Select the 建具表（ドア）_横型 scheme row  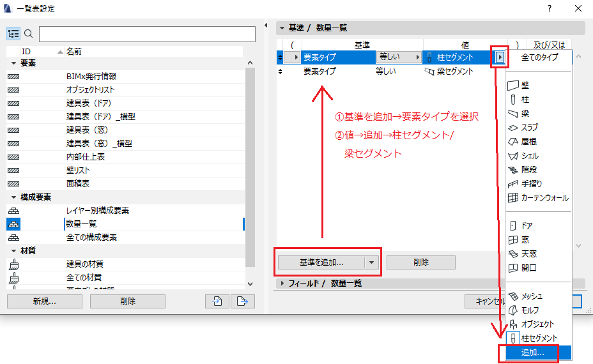125,117
